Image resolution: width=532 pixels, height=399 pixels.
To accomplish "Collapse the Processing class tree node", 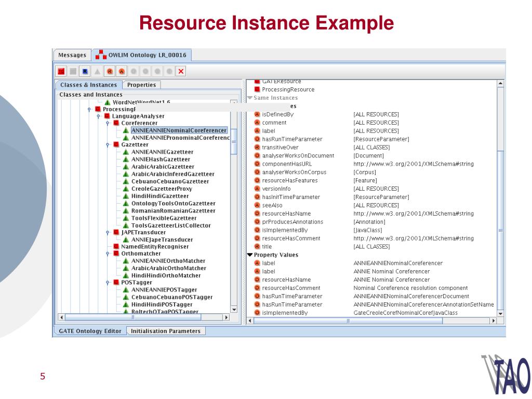I will (x=89, y=109).
